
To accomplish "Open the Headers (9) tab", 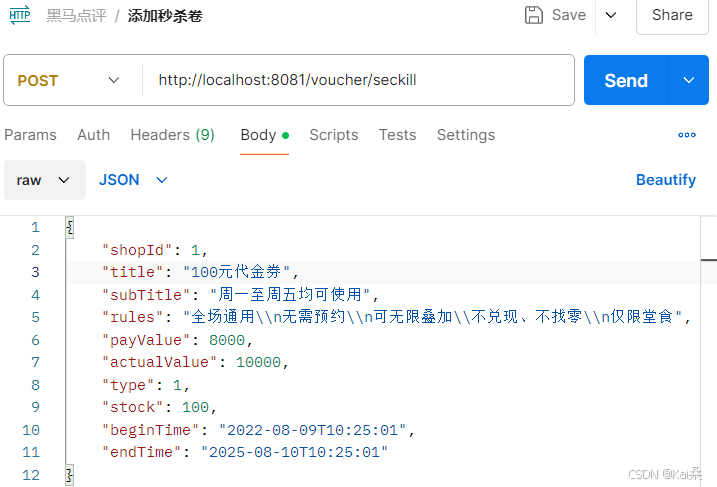I will pos(172,135).
